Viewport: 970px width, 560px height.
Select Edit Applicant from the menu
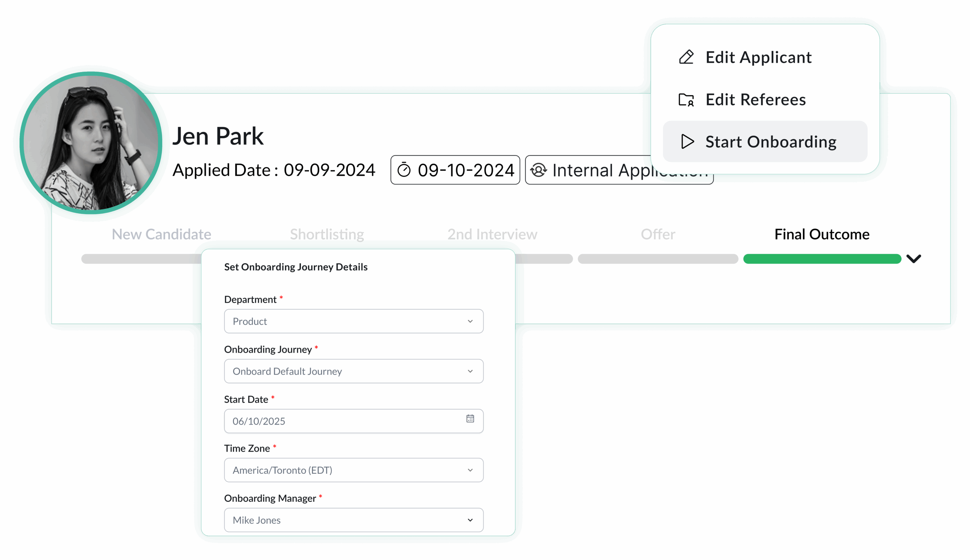click(758, 57)
